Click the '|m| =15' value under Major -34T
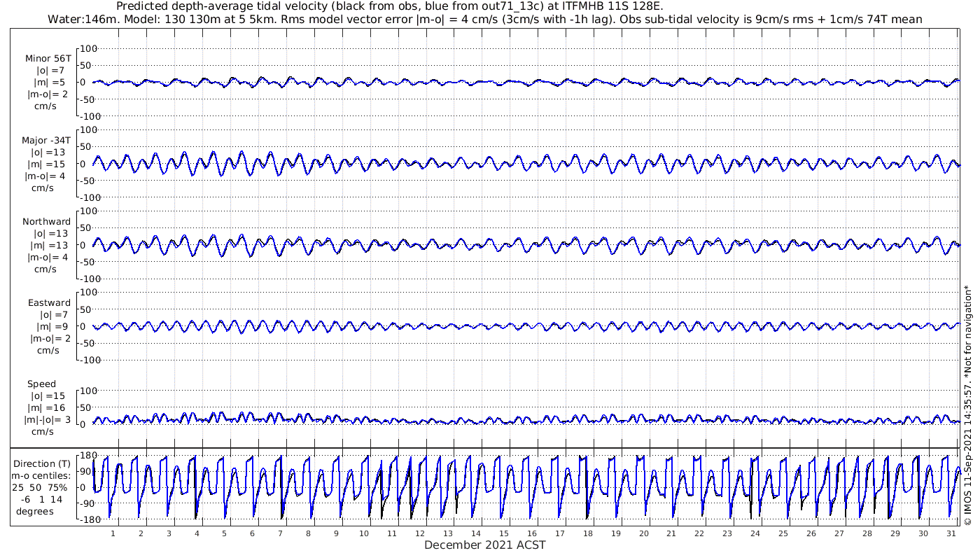Viewport: 980px width, 560px height. 48,164
